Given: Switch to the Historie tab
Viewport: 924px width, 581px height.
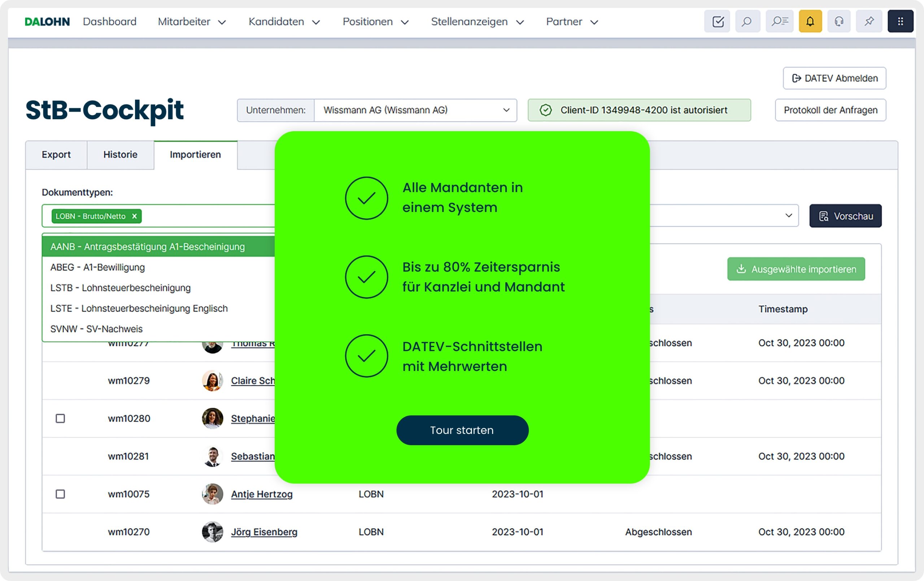Looking at the screenshot, I should click(120, 154).
